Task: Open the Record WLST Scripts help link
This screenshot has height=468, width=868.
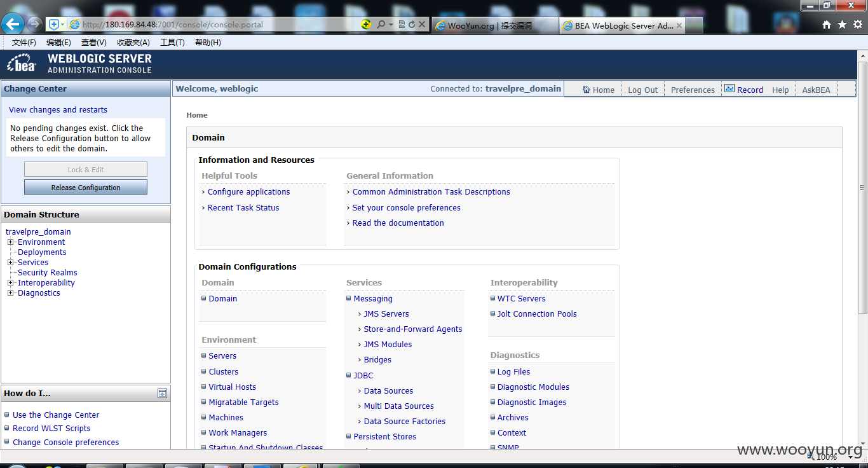Action: 51,429
